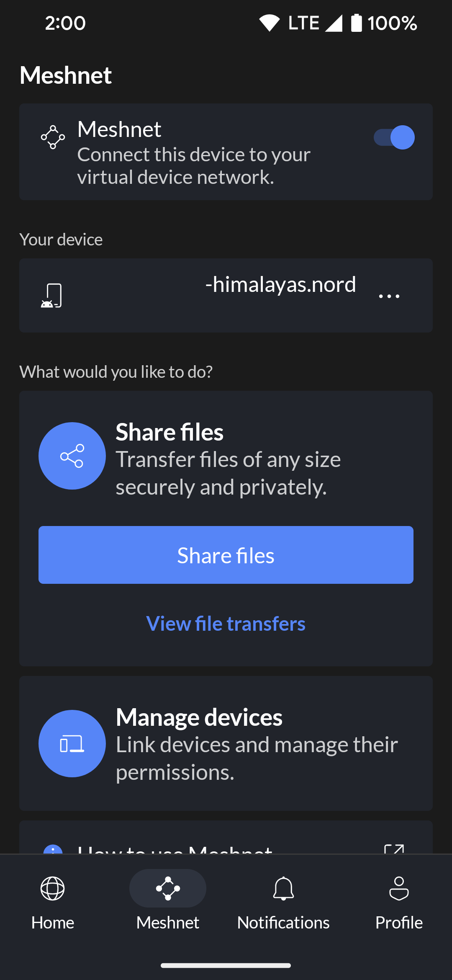The height and width of the screenshot is (980, 452).
Task: Tap the Wi-Fi status bar icon
Action: click(269, 23)
